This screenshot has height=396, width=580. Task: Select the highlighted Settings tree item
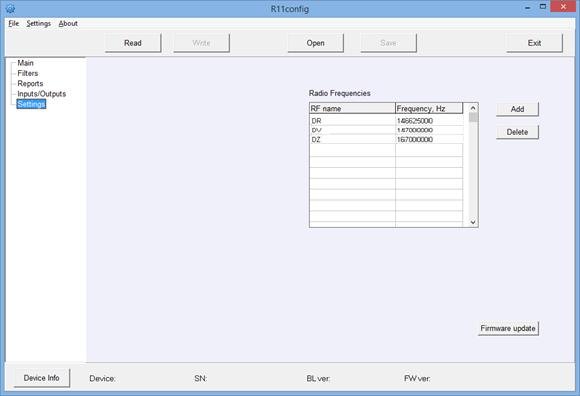point(31,104)
